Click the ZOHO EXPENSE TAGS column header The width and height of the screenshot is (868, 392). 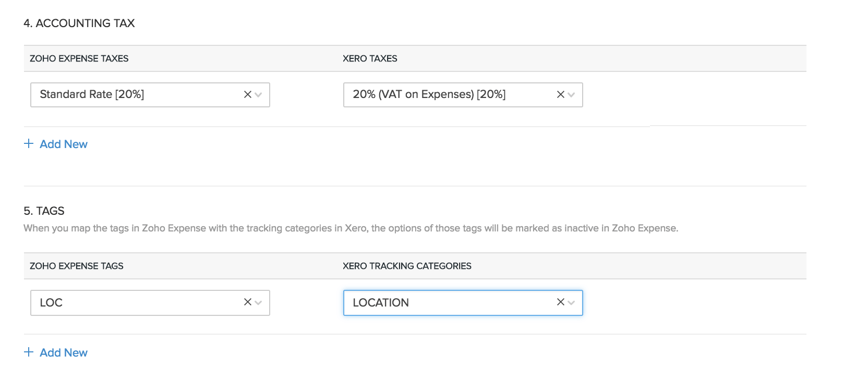point(76,266)
